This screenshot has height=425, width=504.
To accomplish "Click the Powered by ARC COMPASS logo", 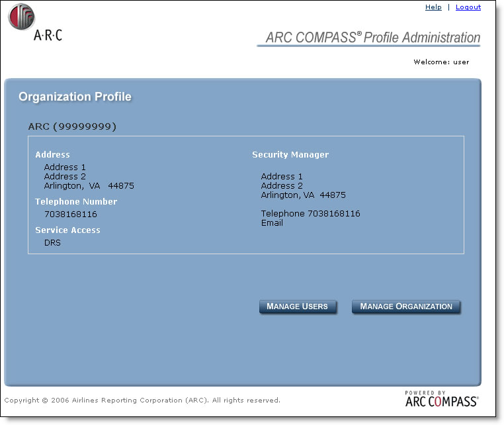I will click(442, 399).
